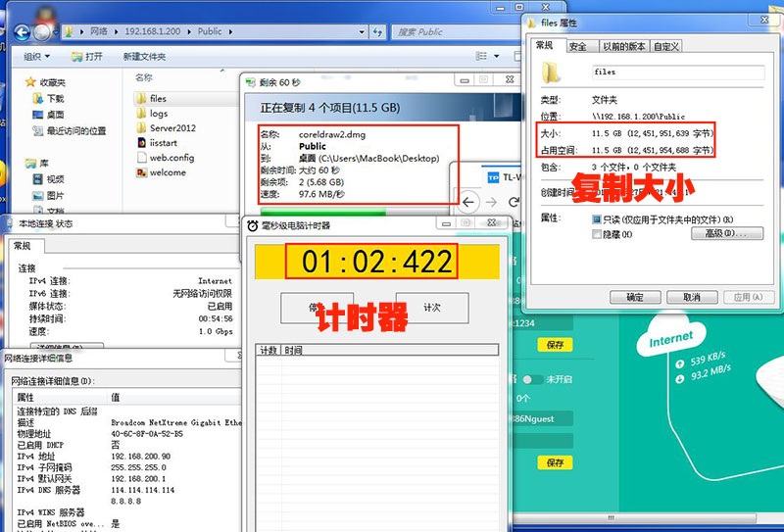
Task: Select 视频 library in the navigation pane
Action: (48, 179)
